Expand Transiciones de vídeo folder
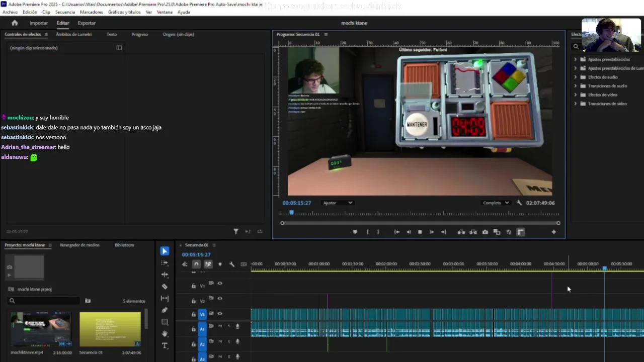Viewport: 644px width, 362px height. click(x=576, y=104)
